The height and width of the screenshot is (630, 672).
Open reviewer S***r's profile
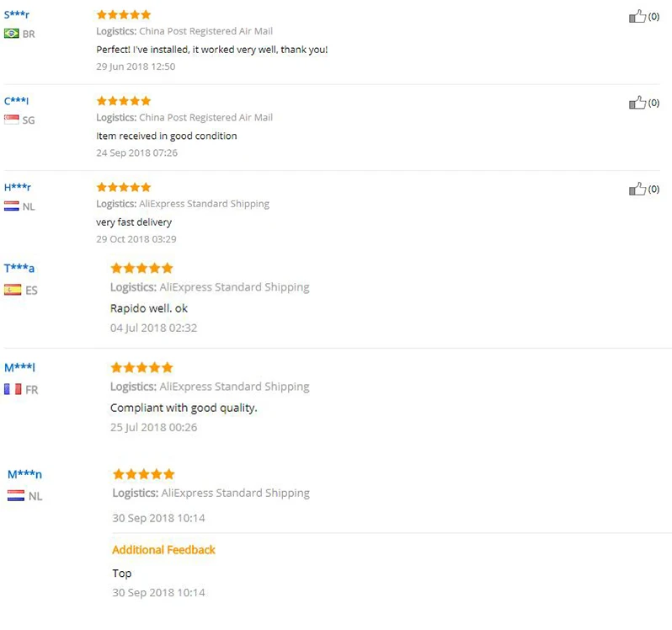(x=18, y=14)
